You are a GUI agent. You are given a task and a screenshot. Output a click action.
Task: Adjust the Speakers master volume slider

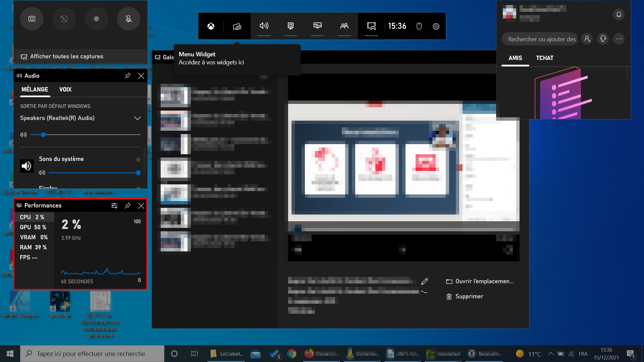coord(85,135)
